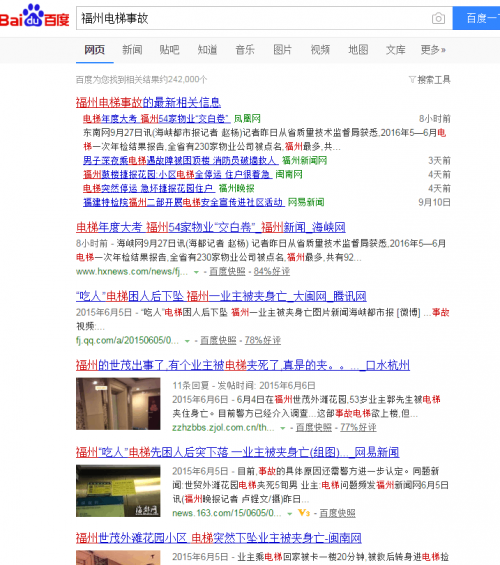The image size is (500, 565).
Task: Open 搜索工具 link
Action: [x=434, y=80]
